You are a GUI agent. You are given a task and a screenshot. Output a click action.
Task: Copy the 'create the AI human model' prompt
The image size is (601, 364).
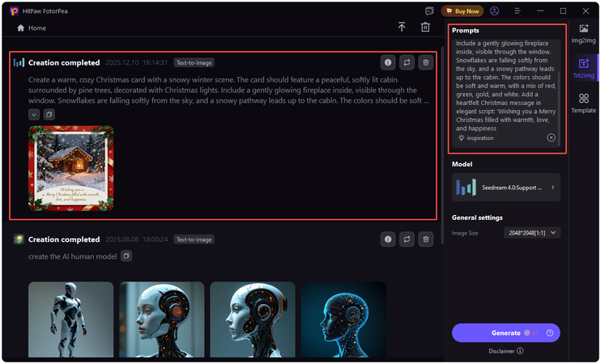(x=126, y=256)
